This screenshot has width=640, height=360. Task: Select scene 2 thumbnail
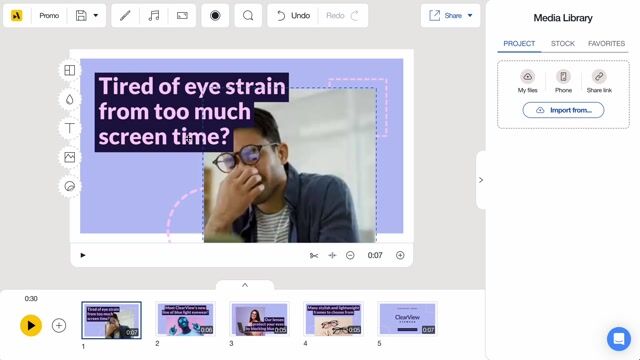coord(185,319)
